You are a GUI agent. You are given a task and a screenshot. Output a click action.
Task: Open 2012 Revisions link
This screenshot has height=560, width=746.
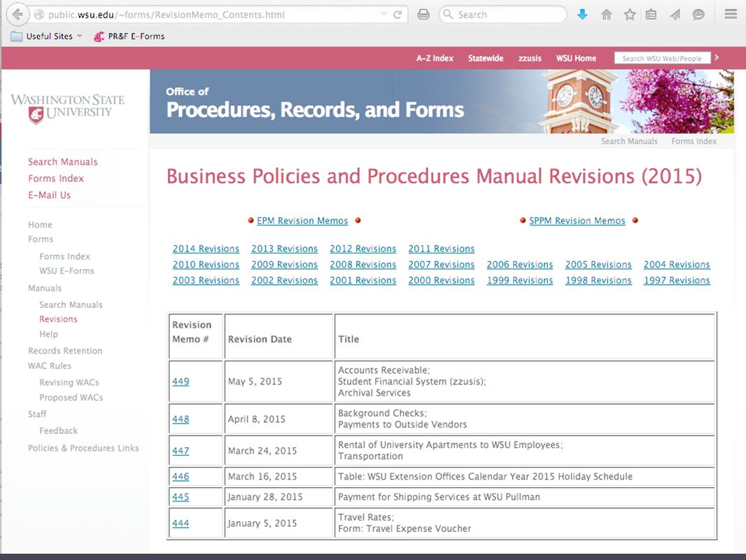(x=363, y=248)
